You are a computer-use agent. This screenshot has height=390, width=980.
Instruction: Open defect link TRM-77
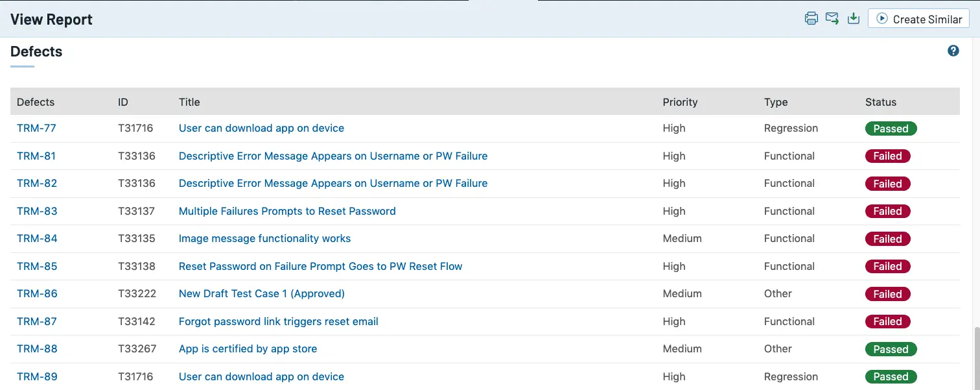pyautogui.click(x=36, y=128)
